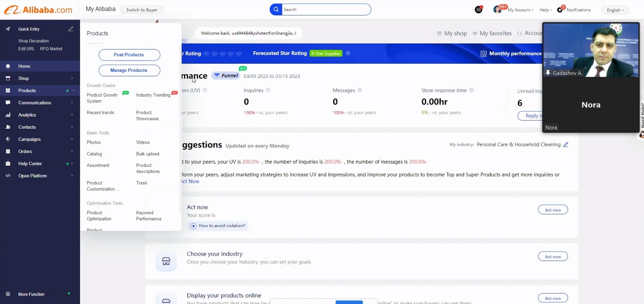
Task: Click the Campaigns icon in sidebar
Action: click(x=8, y=139)
